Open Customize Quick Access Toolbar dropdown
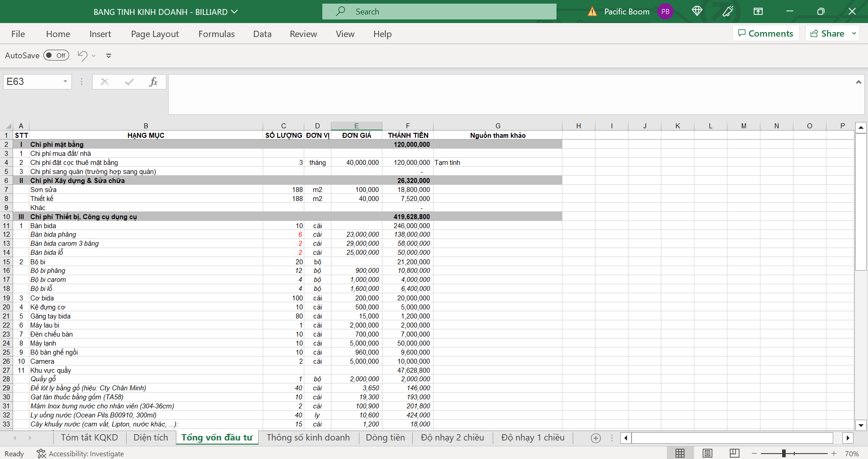The image size is (868, 459). (x=108, y=56)
